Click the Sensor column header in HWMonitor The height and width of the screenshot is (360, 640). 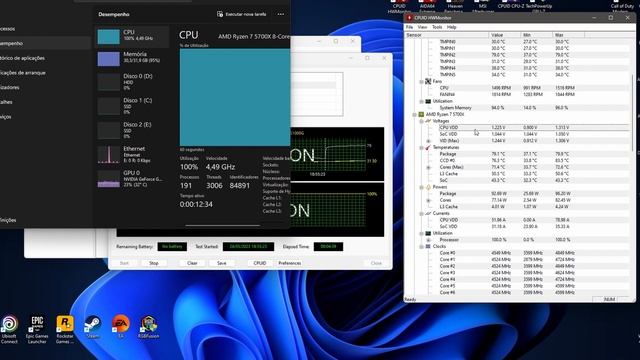point(447,35)
